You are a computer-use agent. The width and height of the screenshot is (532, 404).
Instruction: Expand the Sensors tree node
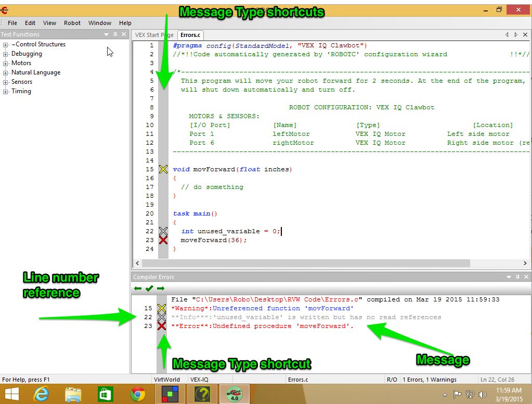tap(5, 82)
